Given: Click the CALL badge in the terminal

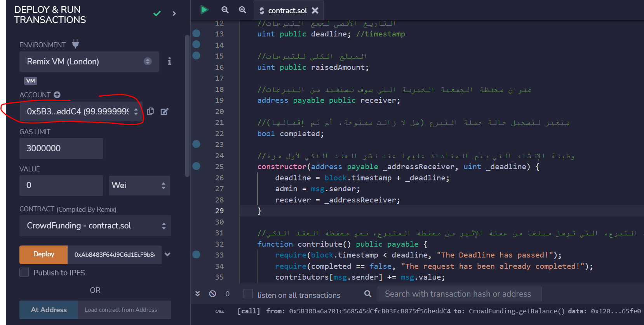Looking at the screenshot, I should pos(220,311).
